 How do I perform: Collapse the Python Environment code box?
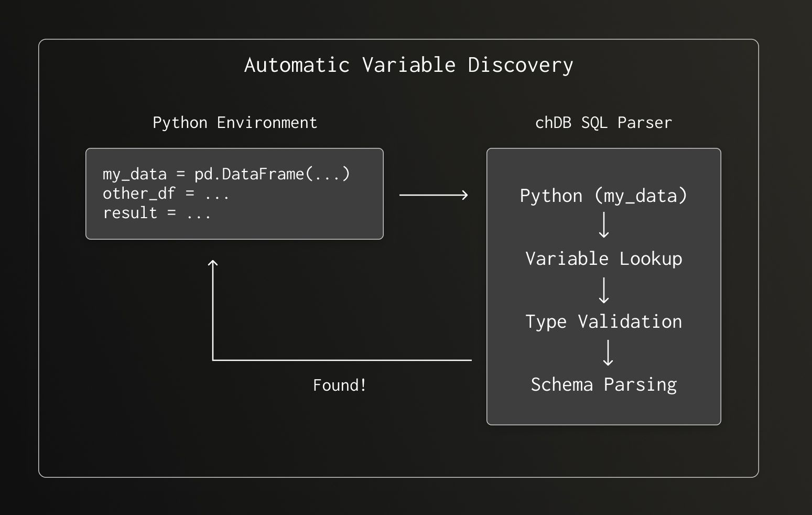point(234,193)
